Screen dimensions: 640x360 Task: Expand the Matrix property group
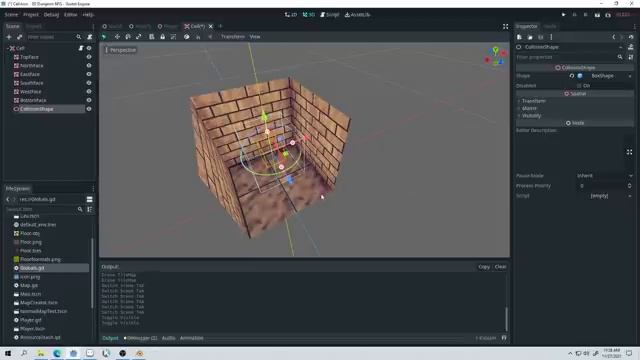point(529,108)
